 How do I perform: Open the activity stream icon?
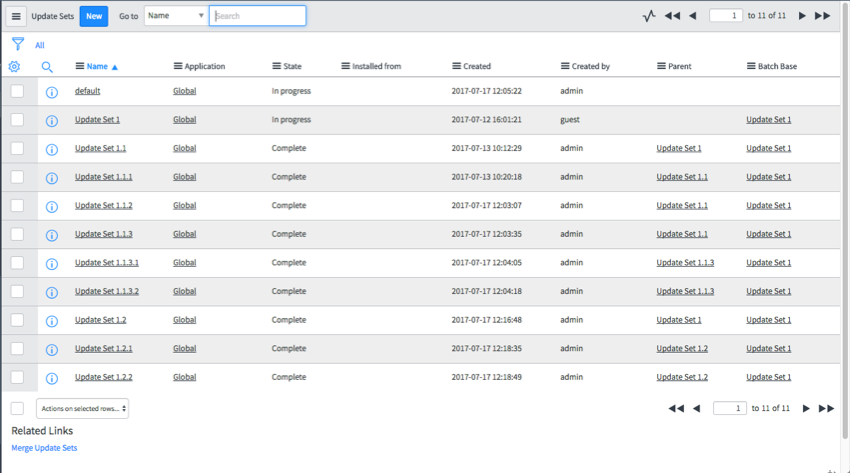coord(649,16)
